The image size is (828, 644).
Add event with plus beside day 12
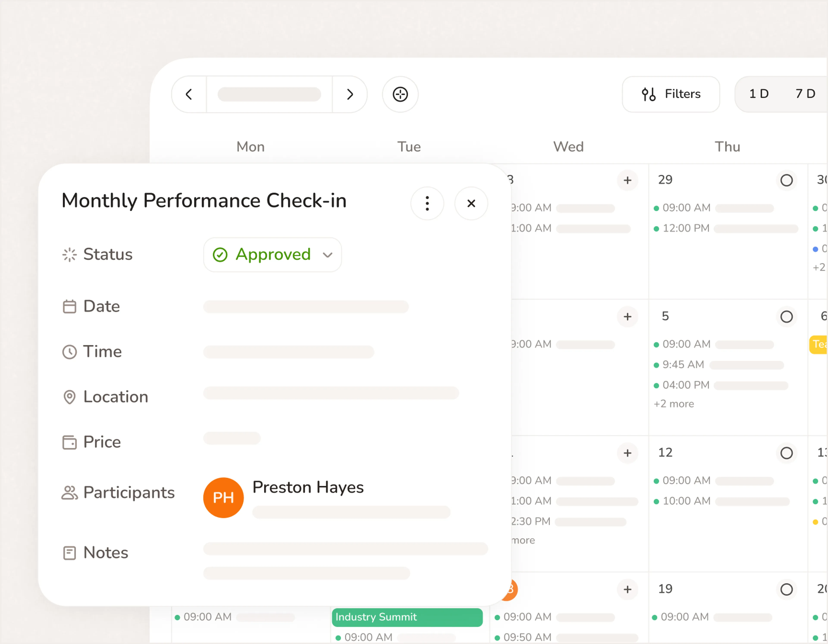pos(627,453)
